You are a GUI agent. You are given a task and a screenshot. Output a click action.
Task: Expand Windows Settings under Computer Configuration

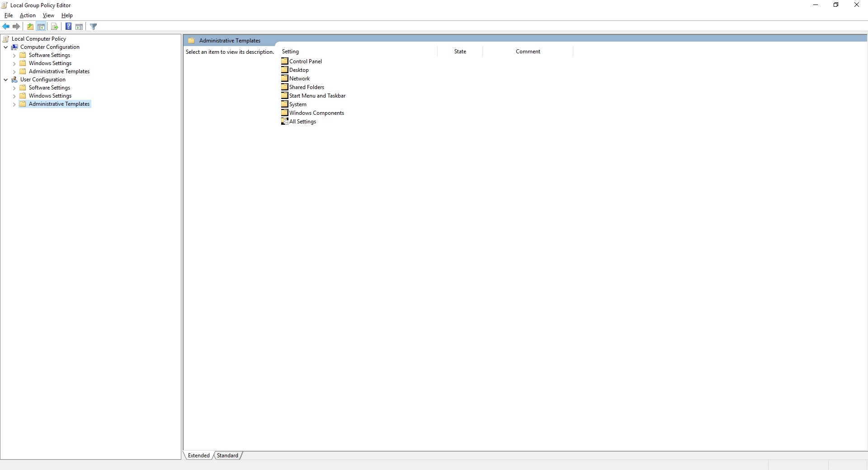pos(14,63)
